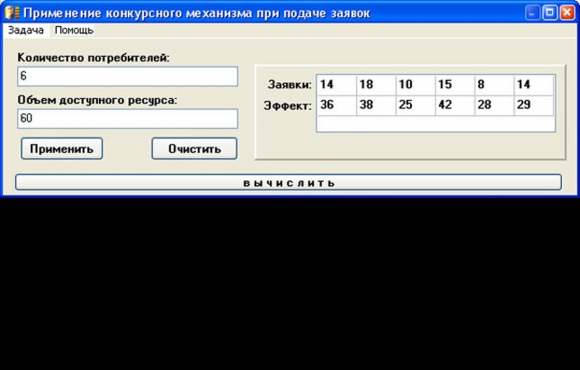Viewport: 580px width, 370px height.
Task: Select the Эффект cell containing 38
Action: point(376,105)
